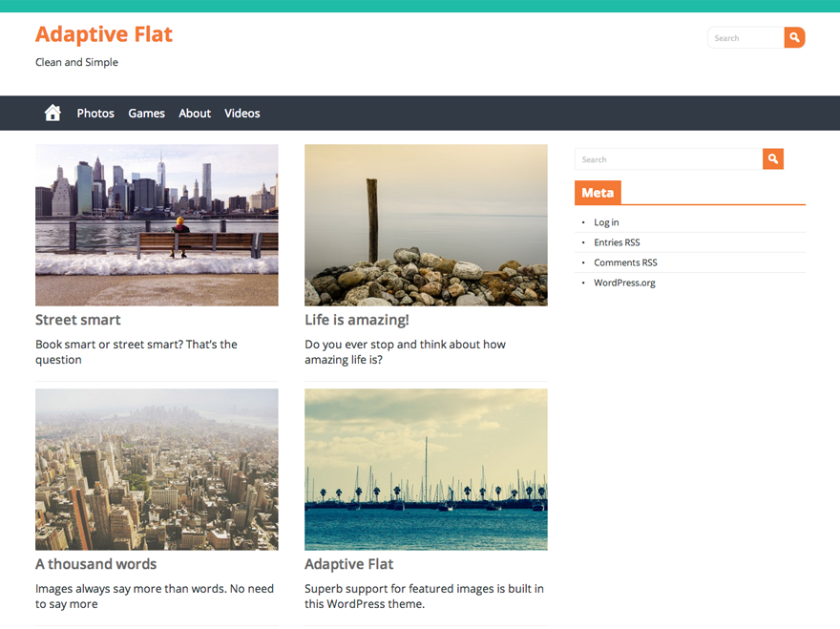This screenshot has height=629, width=840.
Task: Visit WordPress.org from the Meta widget
Action: click(x=623, y=283)
